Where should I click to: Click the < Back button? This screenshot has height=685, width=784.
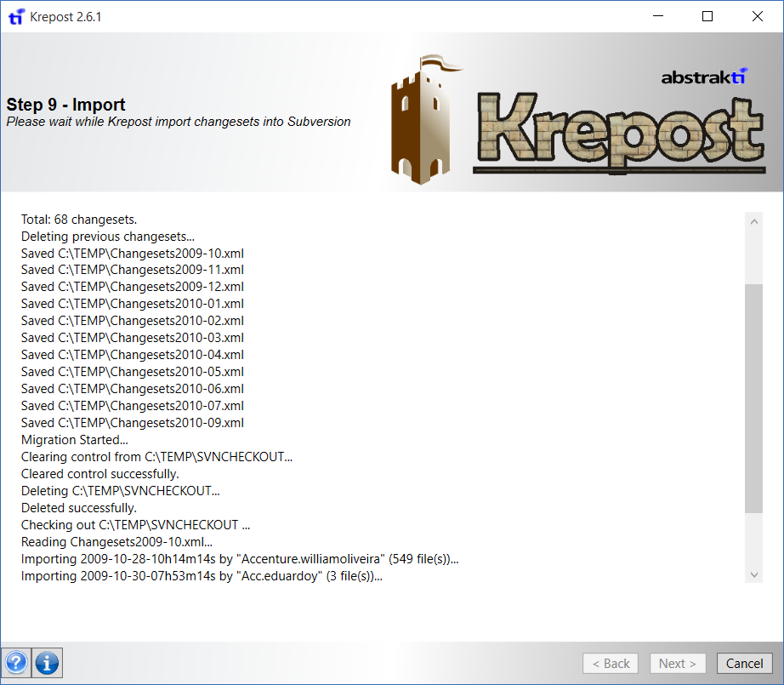[x=611, y=664]
